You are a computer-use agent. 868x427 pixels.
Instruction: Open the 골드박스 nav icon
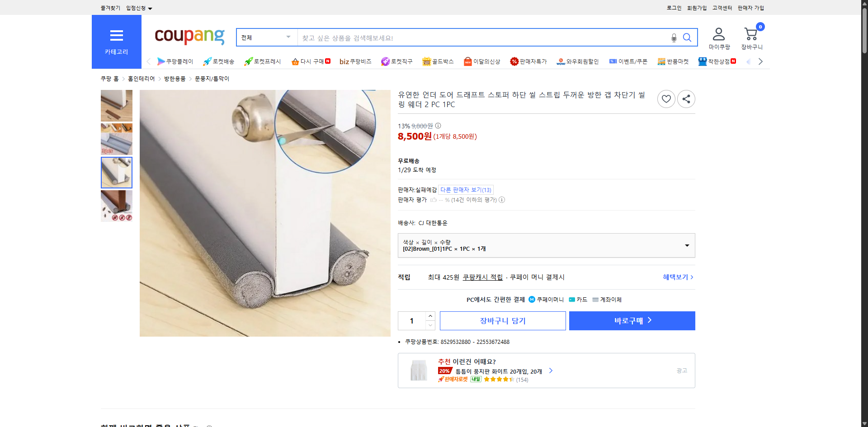click(x=426, y=61)
